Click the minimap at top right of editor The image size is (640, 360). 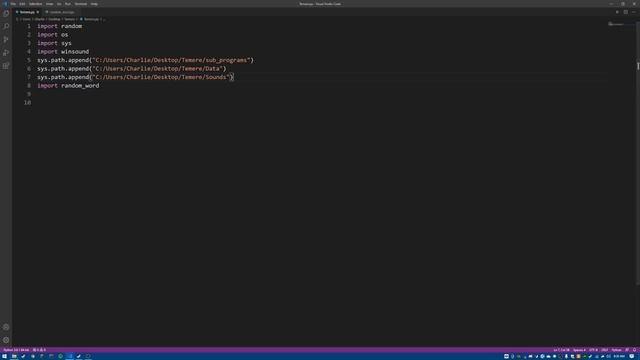(621, 25)
